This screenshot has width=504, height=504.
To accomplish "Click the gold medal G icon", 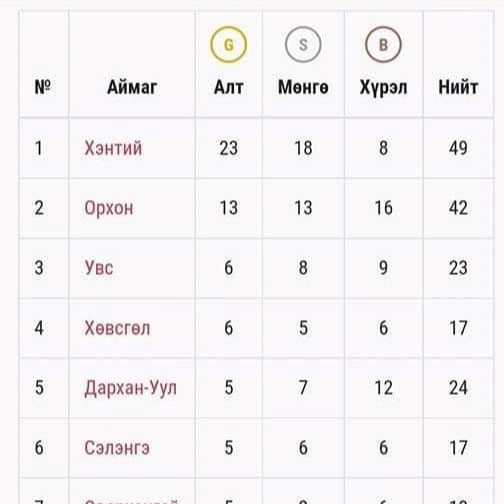I will pos(229,45).
